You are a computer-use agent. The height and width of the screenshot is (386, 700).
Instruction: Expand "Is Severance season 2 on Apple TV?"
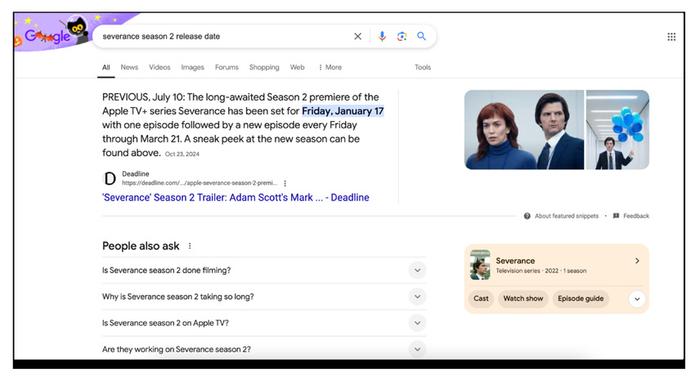coord(264,323)
